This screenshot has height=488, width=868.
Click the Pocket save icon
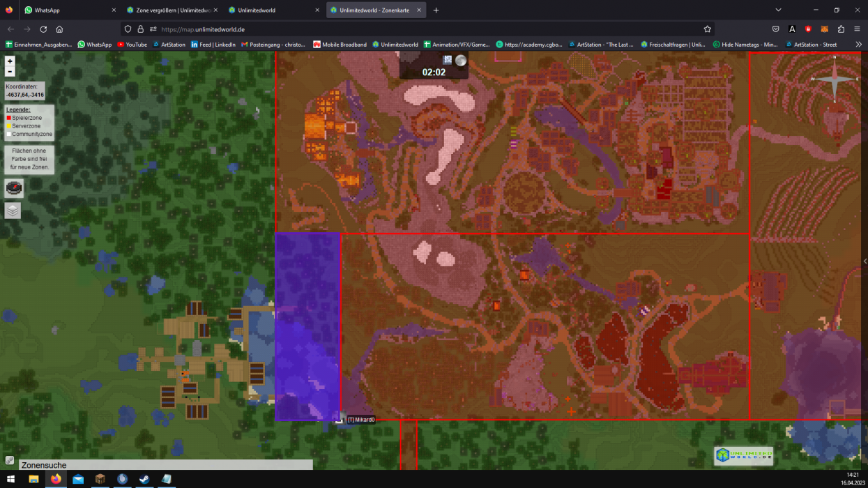point(776,29)
